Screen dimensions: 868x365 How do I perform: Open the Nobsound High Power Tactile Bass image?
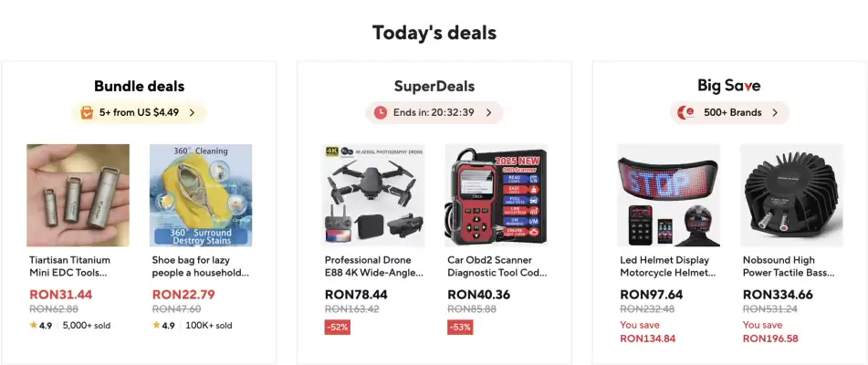(791, 195)
